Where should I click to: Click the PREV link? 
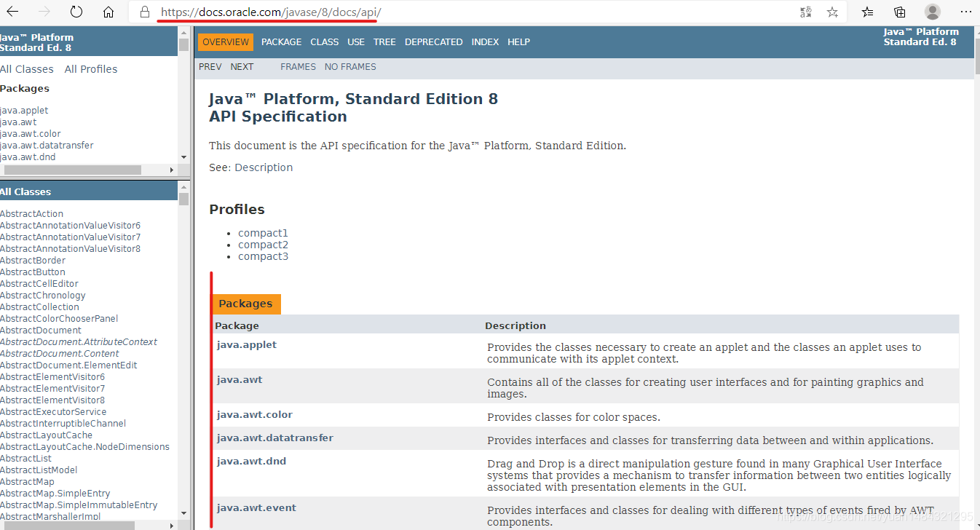coord(210,67)
